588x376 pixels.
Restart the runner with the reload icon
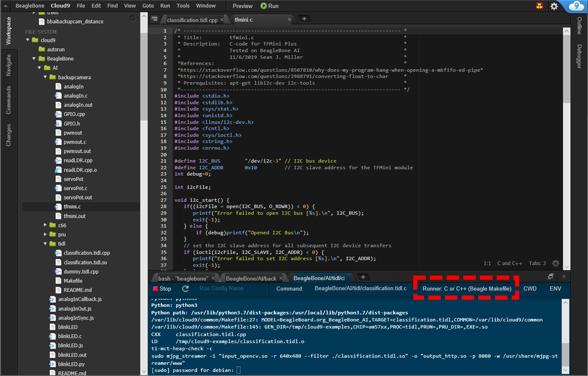(x=185, y=288)
